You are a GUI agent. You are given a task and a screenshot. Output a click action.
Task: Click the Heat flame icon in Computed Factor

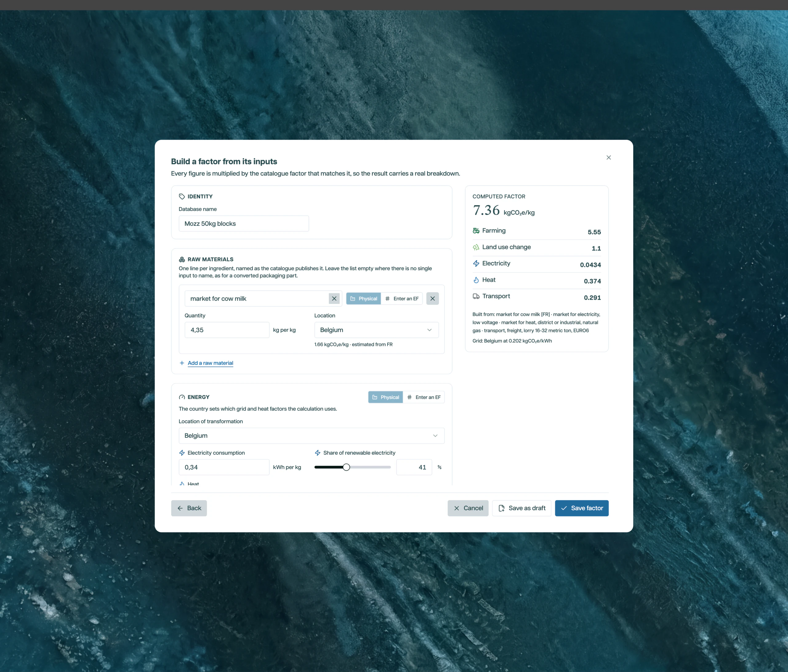point(476,280)
